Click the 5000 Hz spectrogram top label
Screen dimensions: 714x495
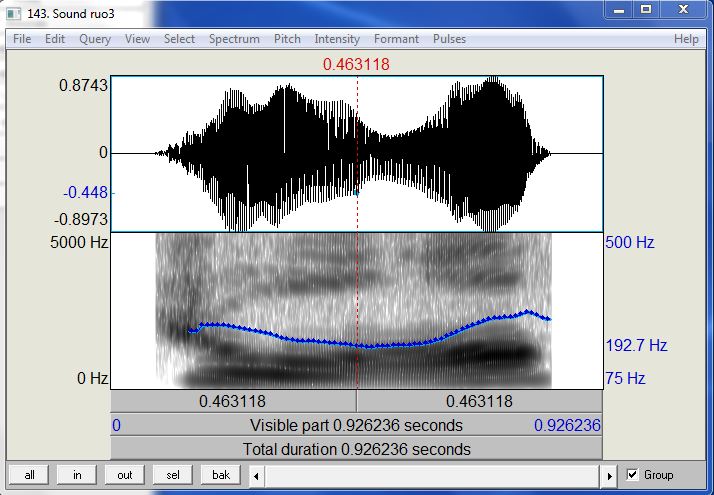(x=79, y=242)
